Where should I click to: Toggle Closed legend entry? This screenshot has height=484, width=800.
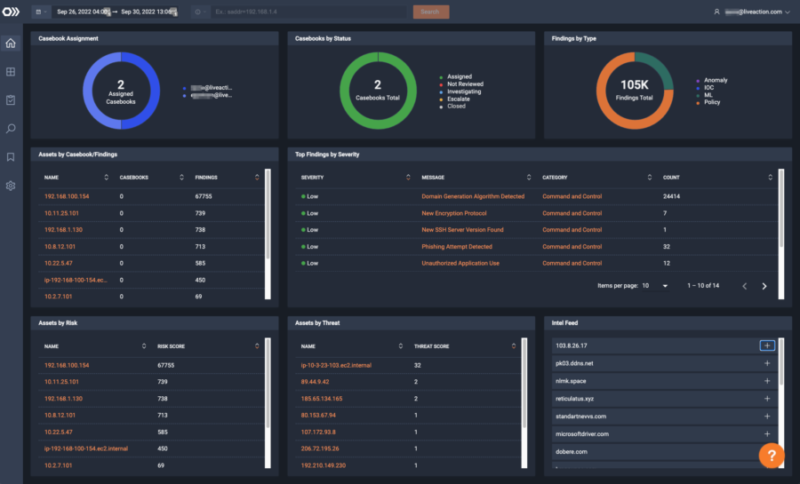tap(453, 106)
